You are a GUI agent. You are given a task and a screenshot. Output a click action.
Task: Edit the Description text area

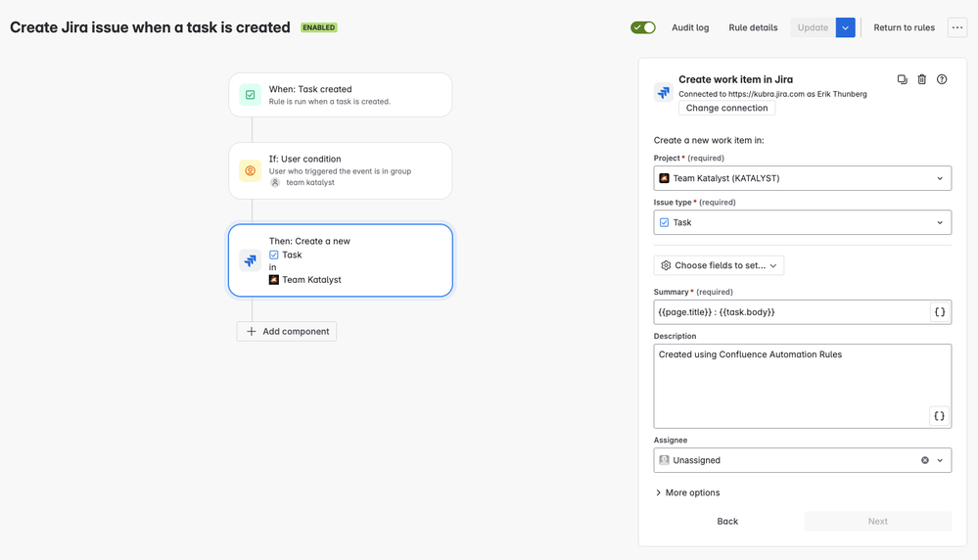pos(802,386)
